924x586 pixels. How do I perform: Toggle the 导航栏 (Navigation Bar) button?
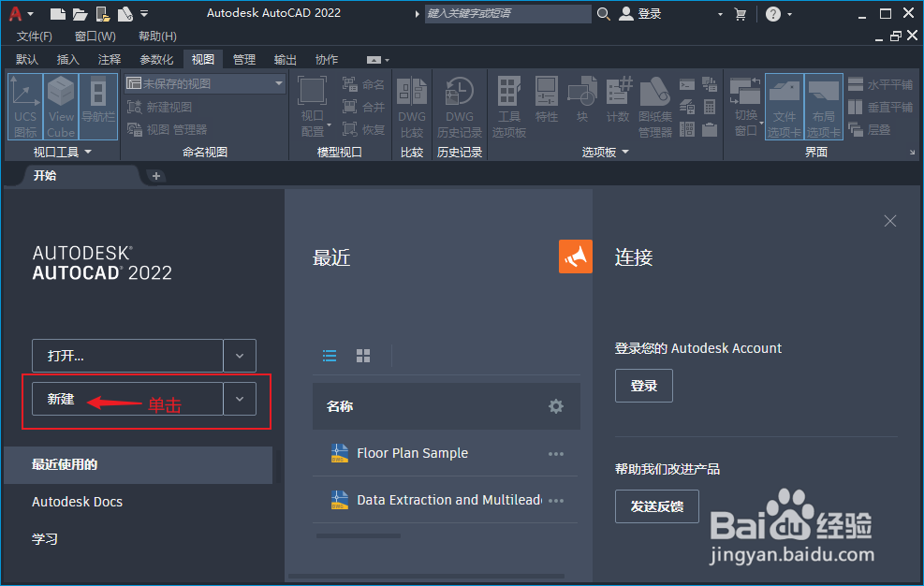tap(97, 107)
